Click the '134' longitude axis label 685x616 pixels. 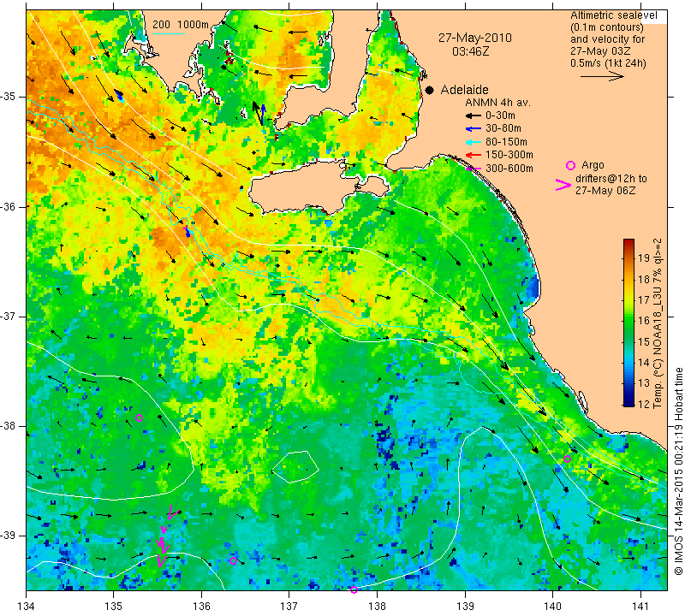27,607
